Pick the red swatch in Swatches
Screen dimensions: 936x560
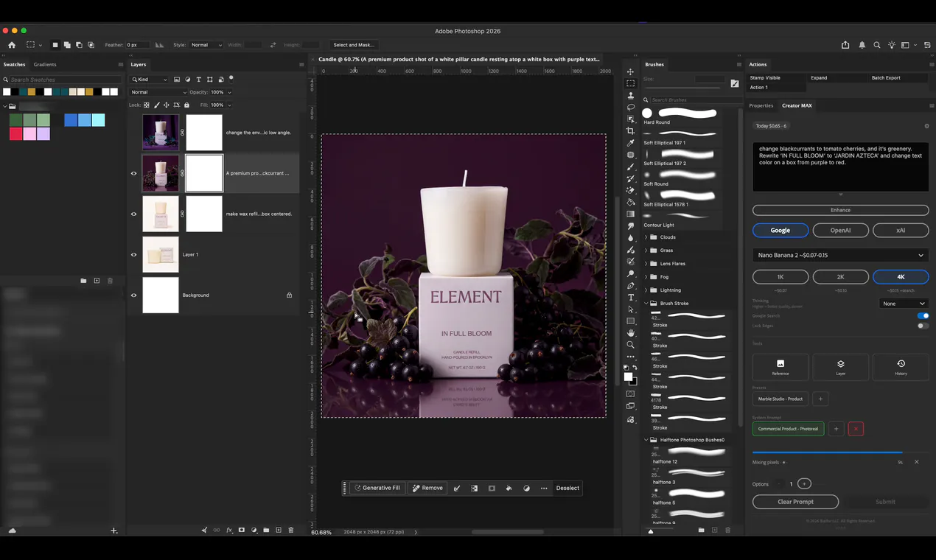coord(15,133)
